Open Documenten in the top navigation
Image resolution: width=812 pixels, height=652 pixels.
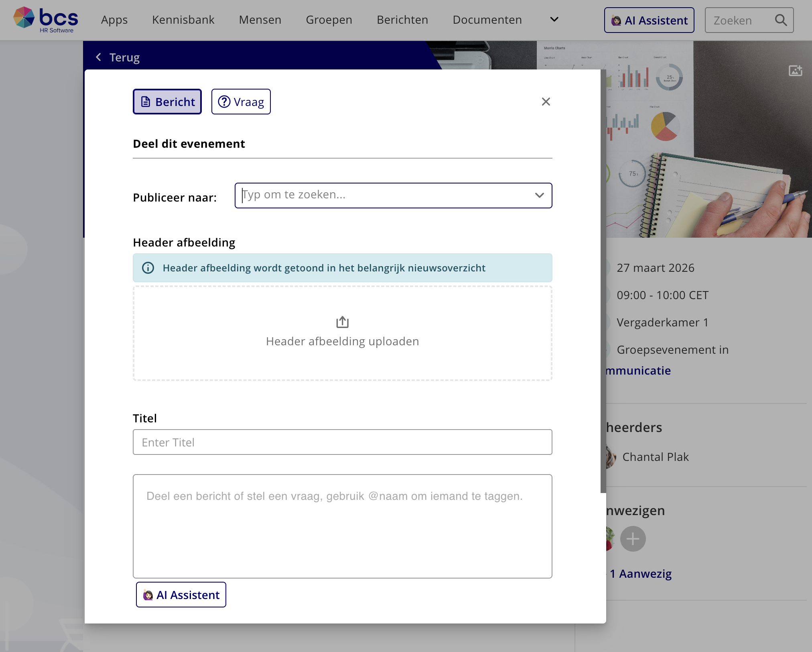tap(487, 20)
